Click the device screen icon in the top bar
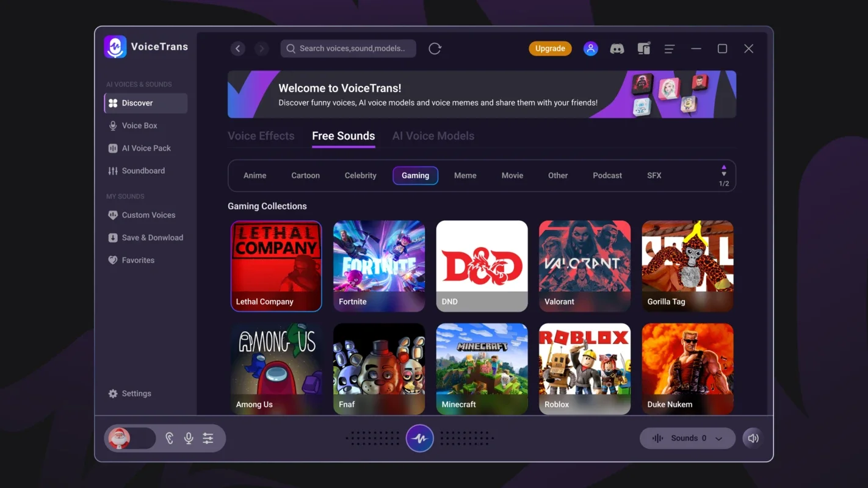 click(643, 49)
